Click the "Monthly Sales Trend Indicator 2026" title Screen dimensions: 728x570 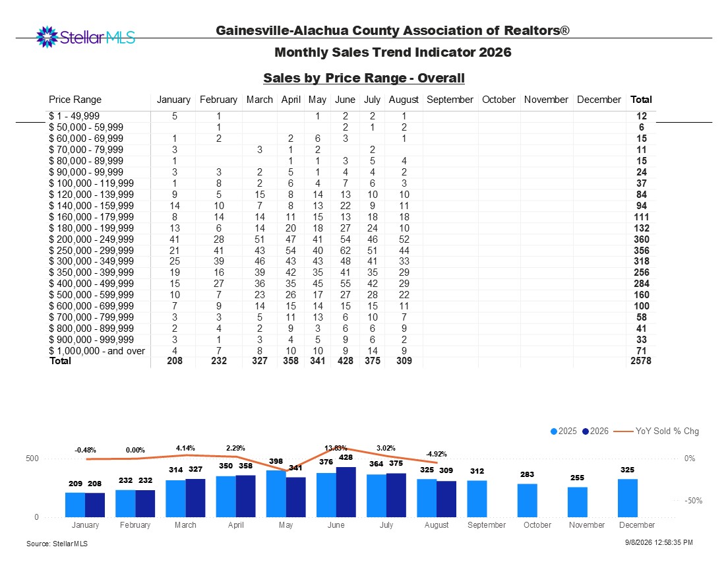393,52
